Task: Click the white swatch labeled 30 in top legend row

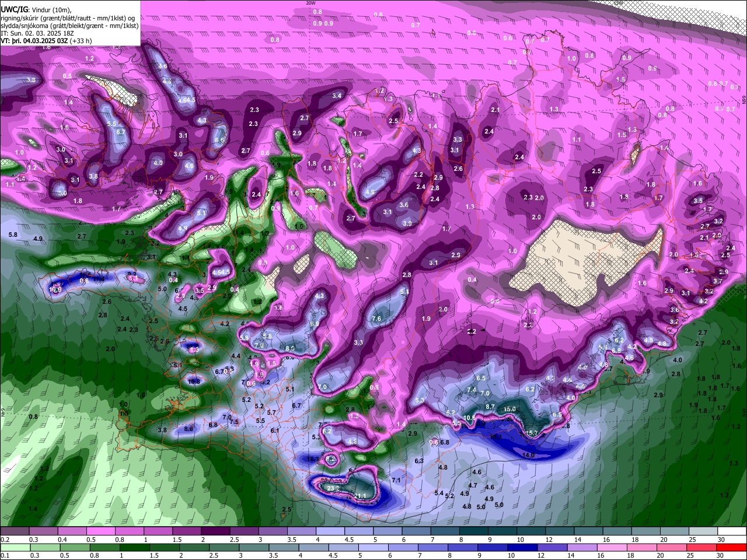Action: pos(731,531)
